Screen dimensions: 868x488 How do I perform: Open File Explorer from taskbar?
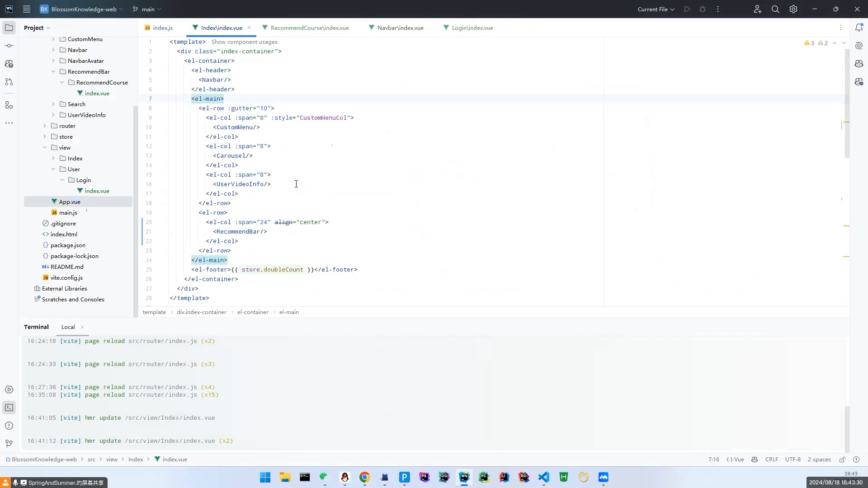[285, 477]
